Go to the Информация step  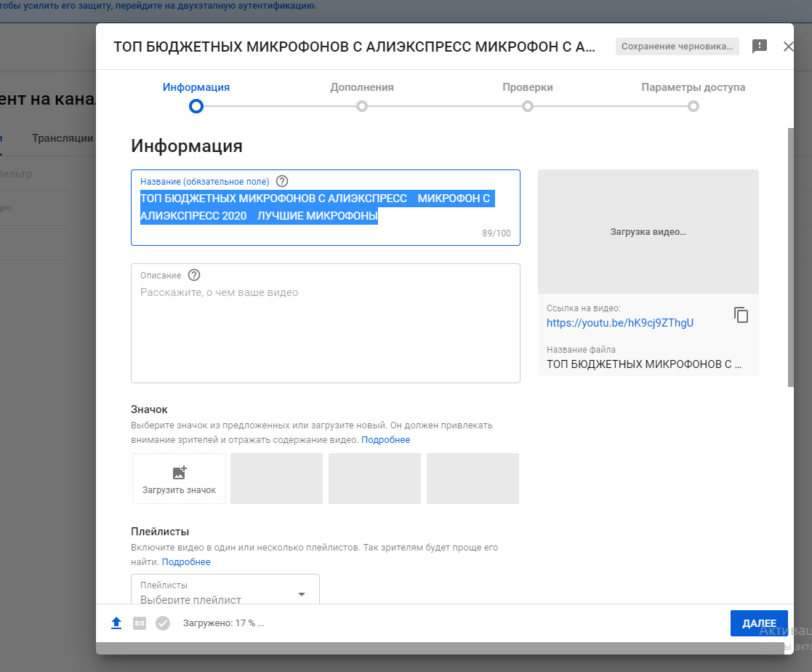(x=196, y=97)
